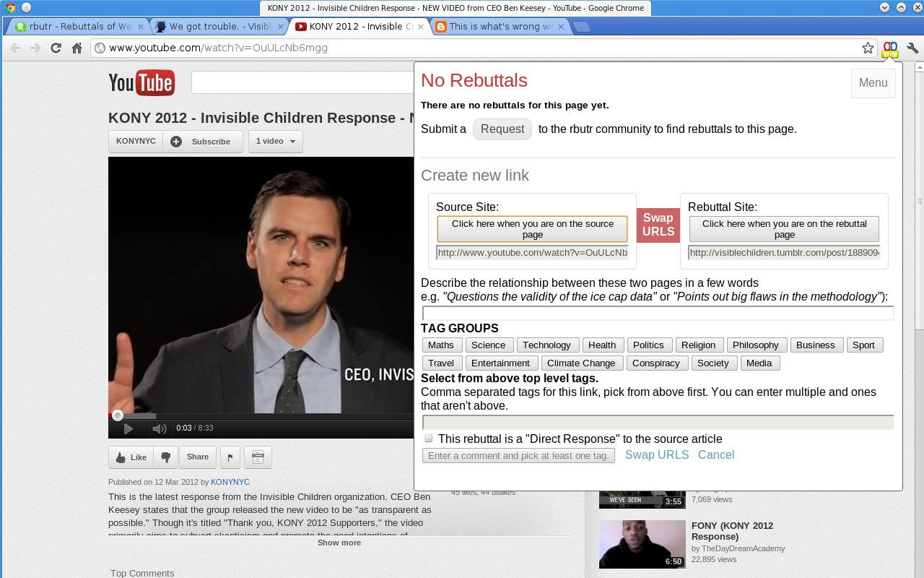Select the Conspiracy tag group
The height and width of the screenshot is (578, 924).
[656, 363]
